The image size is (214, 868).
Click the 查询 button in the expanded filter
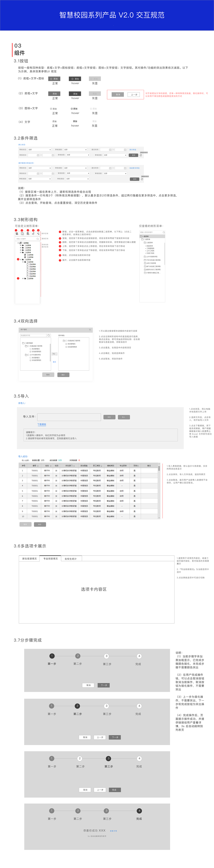click(135, 179)
